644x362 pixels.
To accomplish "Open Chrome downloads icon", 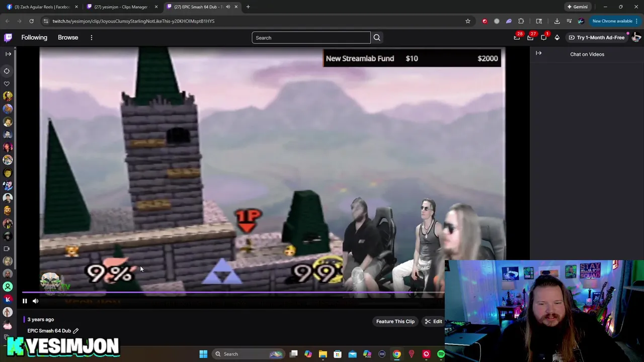I will pyautogui.click(x=557, y=21).
